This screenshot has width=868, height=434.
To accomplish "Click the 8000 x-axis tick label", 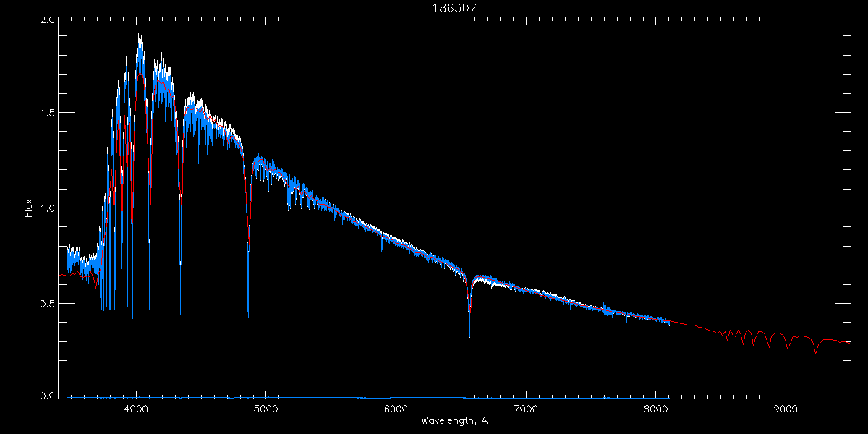I will [x=655, y=408].
